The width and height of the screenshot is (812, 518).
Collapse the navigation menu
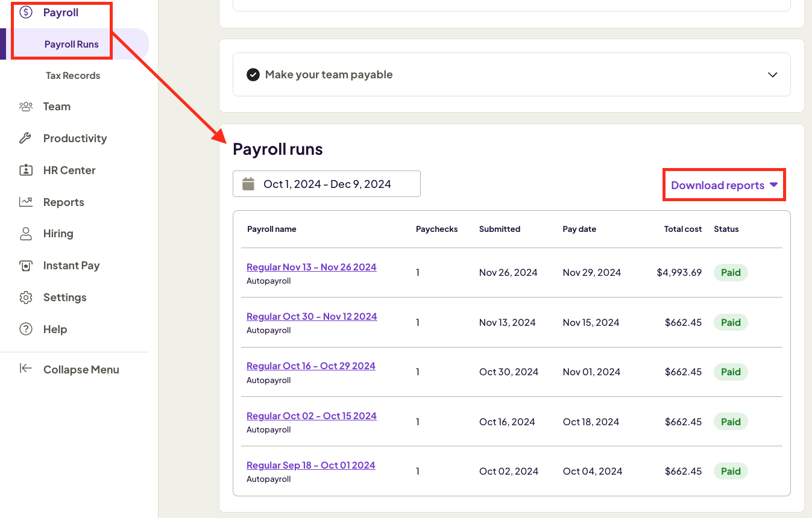coord(81,369)
